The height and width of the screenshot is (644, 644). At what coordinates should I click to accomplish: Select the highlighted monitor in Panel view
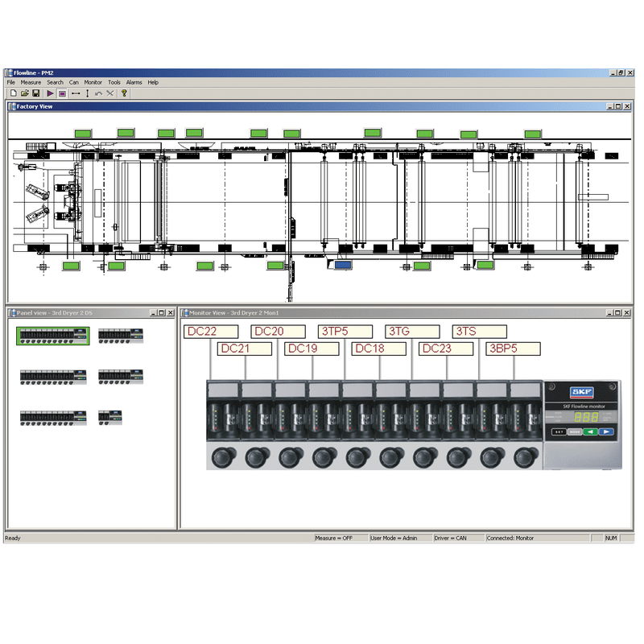[52, 334]
